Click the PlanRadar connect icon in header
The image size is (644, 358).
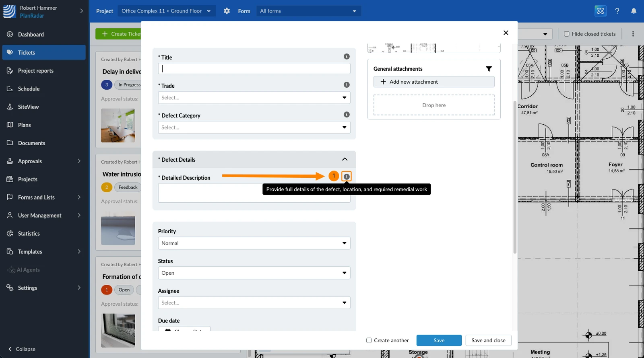pos(601,11)
